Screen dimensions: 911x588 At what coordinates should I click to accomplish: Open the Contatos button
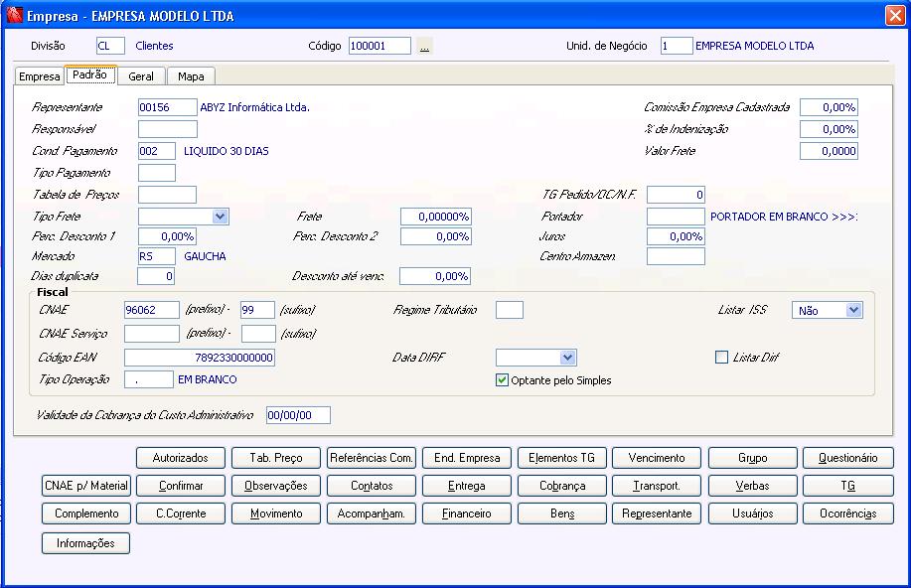pyautogui.click(x=372, y=486)
